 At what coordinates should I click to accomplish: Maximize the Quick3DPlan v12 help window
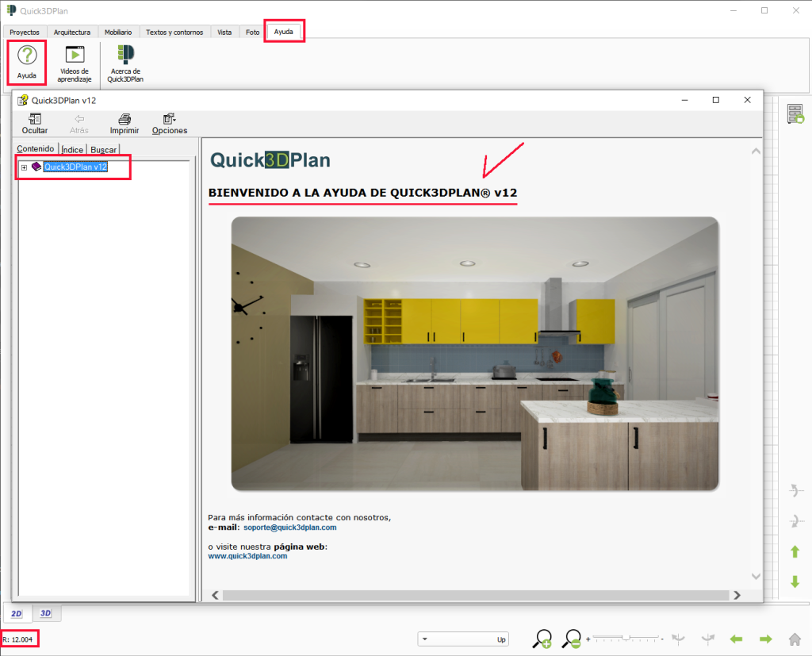click(716, 100)
